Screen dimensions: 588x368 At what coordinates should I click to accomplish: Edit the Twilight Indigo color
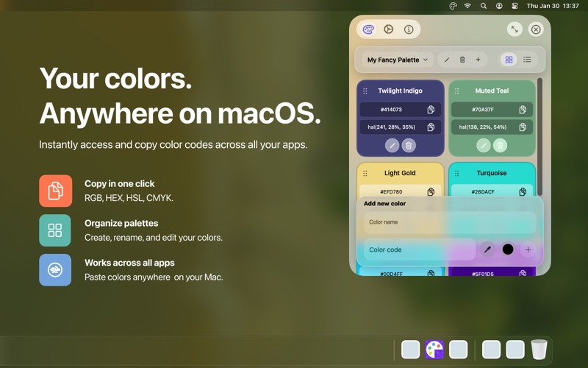point(392,145)
